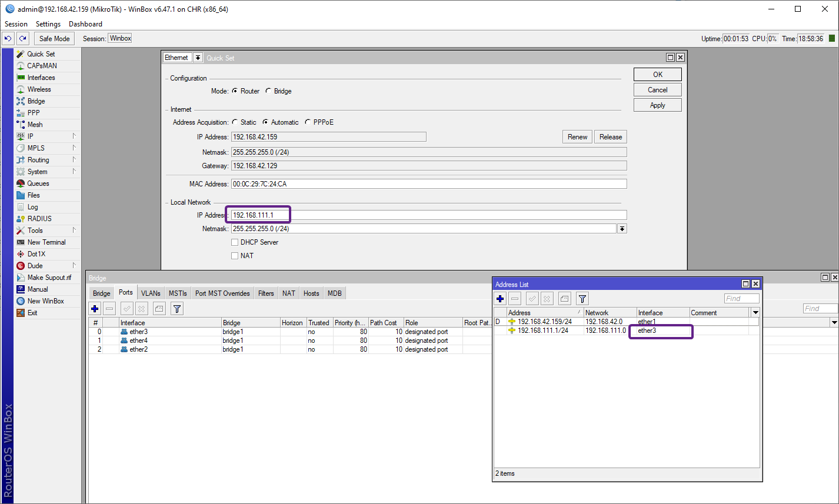Click the MAC Address field

coord(429,184)
